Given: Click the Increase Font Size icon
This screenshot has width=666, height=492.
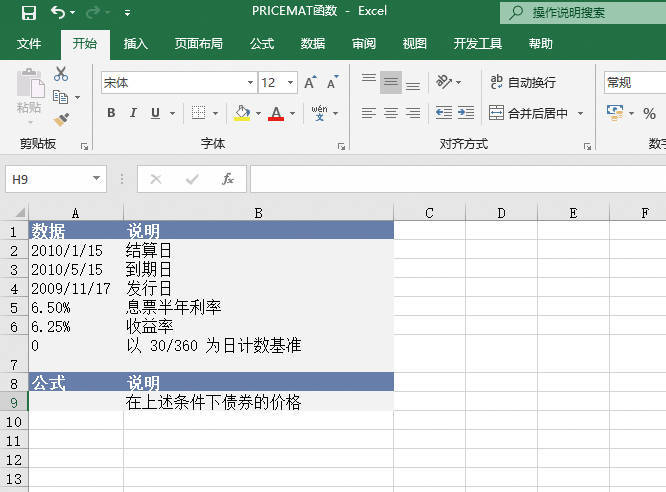Looking at the screenshot, I should 310,83.
